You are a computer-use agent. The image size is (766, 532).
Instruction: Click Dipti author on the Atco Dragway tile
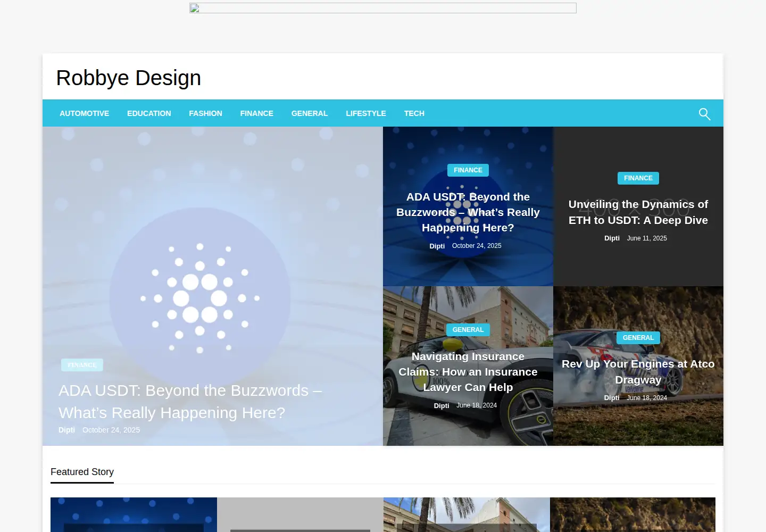tap(612, 398)
